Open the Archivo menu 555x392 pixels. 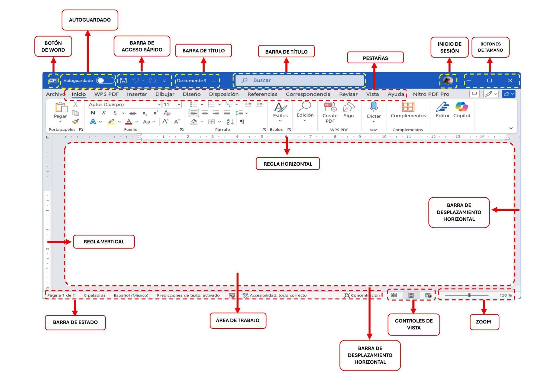tap(56, 94)
